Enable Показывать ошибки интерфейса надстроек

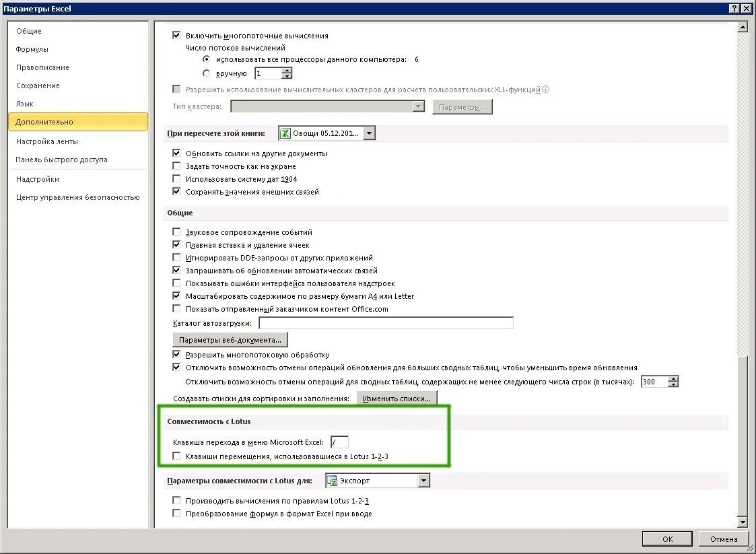click(x=176, y=283)
